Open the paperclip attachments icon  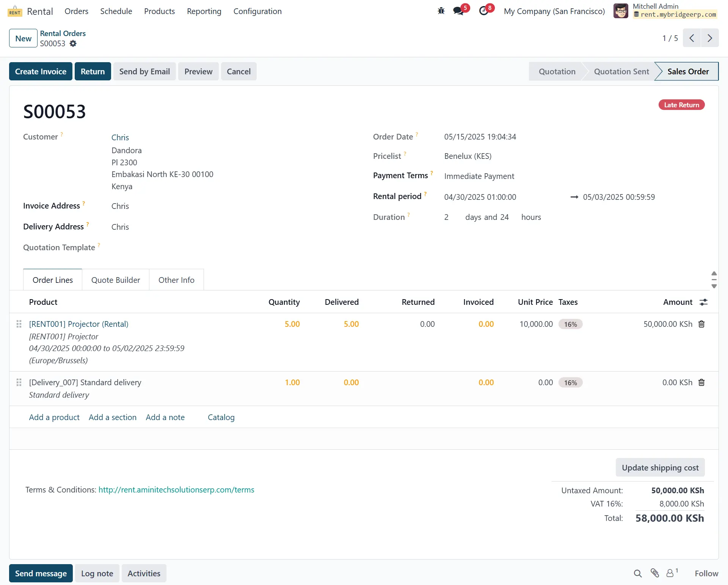(655, 573)
